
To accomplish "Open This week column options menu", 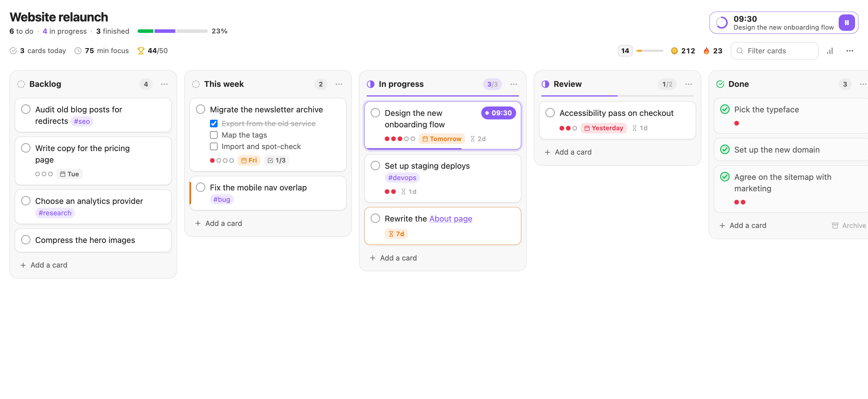I will [339, 84].
